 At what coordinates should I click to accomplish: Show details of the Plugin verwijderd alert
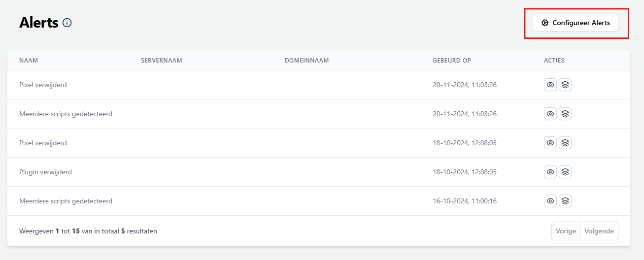[550, 172]
